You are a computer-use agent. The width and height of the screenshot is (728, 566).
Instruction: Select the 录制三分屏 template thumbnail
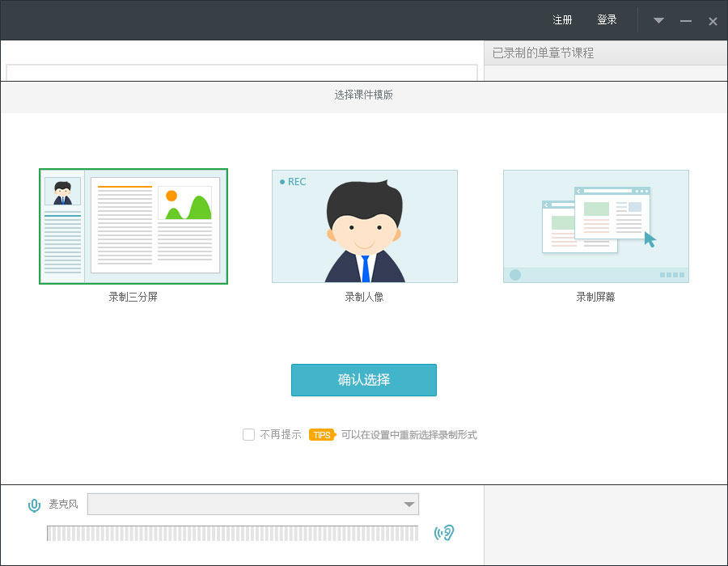click(x=133, y=226)
